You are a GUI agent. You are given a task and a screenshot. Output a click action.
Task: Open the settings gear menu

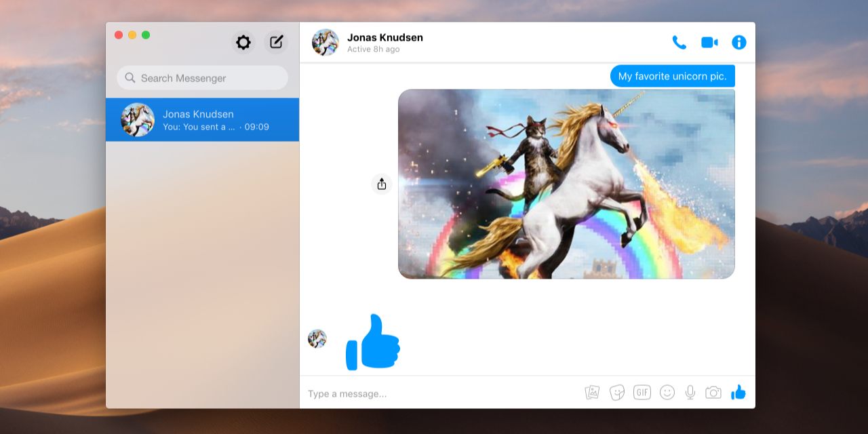(x=243, y=42)
